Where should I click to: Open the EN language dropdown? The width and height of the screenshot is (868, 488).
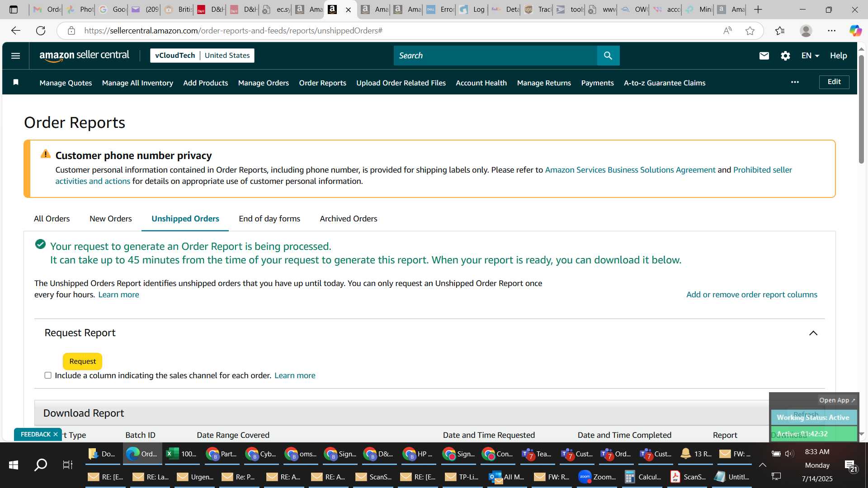810,56
